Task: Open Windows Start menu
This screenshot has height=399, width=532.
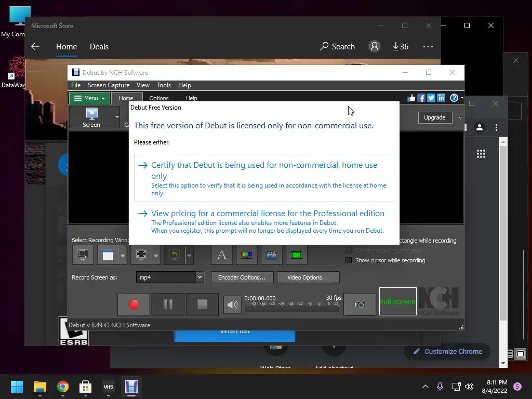Action: pyautogui.click(x=17, y=387)
